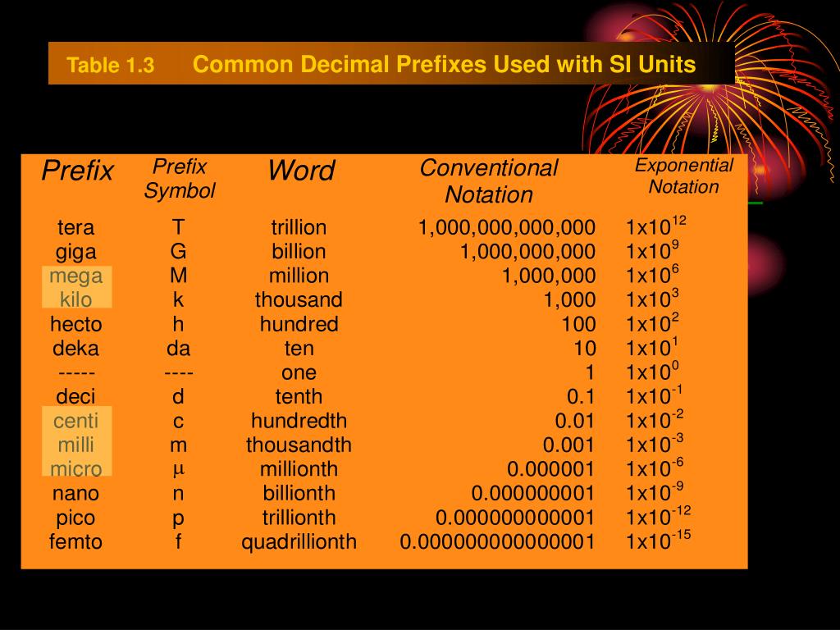
Task: Click the symbol 'c' for centi
Action: point(178,422)
